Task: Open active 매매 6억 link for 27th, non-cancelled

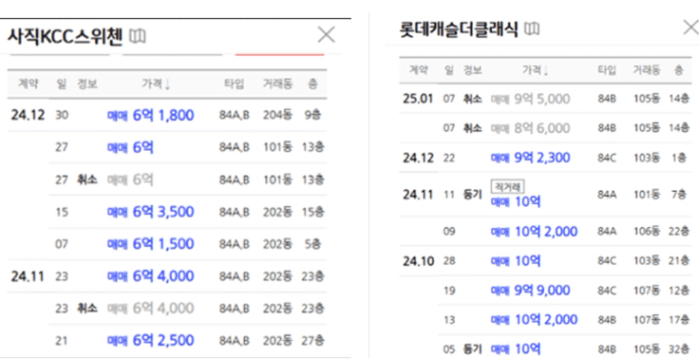Action: click(x=130, y=147)
